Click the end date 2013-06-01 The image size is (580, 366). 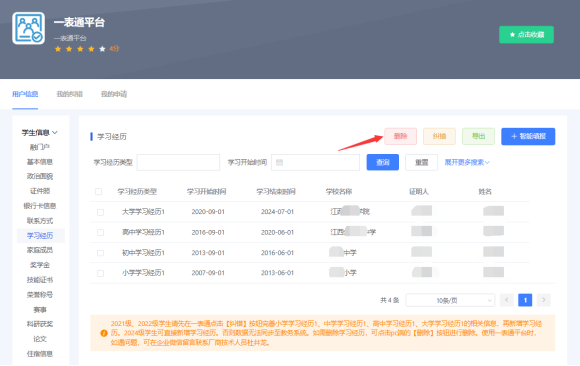(x=277, y=273)
